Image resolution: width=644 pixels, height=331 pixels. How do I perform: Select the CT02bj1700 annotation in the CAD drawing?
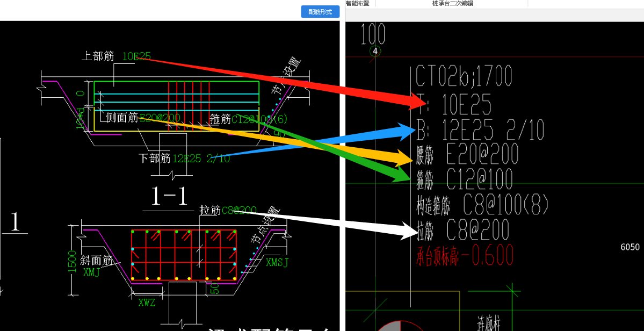pos(464,76)
